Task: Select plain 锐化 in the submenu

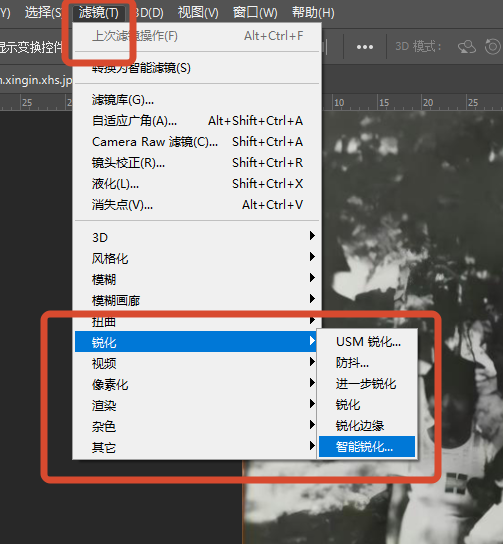Action: point(367,405)
